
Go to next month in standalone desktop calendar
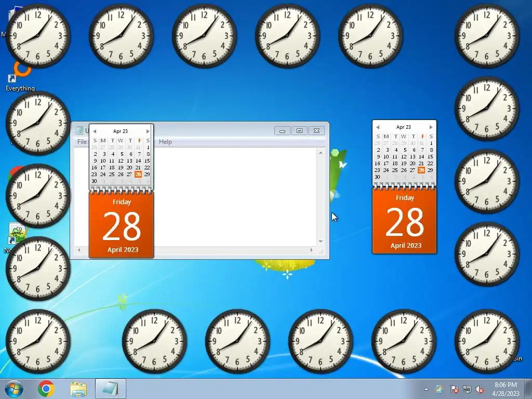point(431,127)
